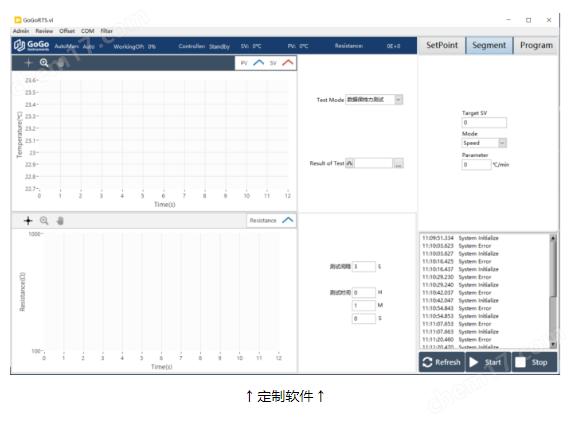Minimize the GoGoRTS window
The image size is (577, 424).
509,20
